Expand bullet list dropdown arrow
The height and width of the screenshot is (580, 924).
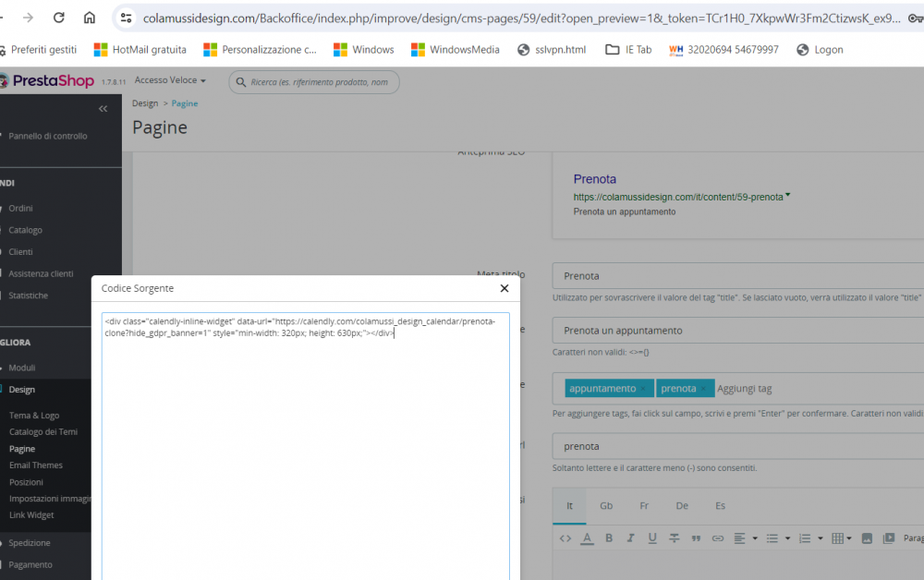[787, 538]
